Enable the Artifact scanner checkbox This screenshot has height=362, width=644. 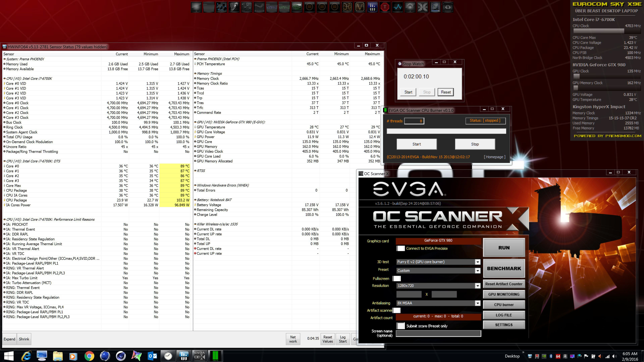point(397,310)
